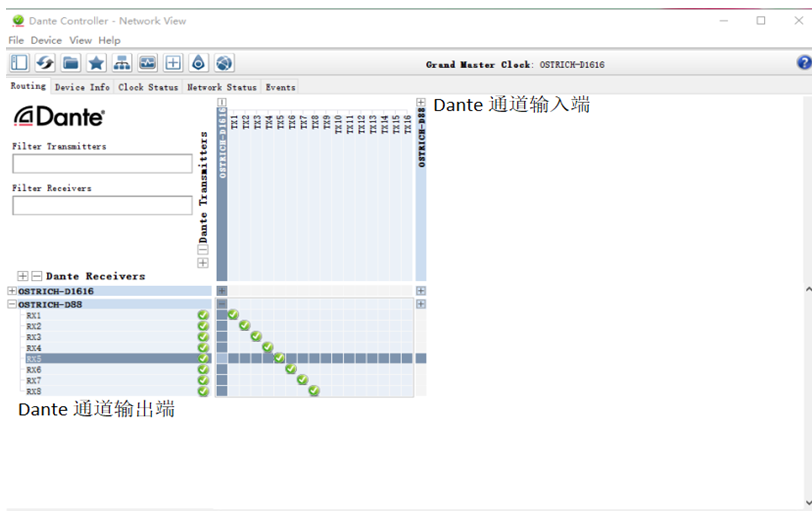
Task: Open the View menu
Action: click(80, 40)
